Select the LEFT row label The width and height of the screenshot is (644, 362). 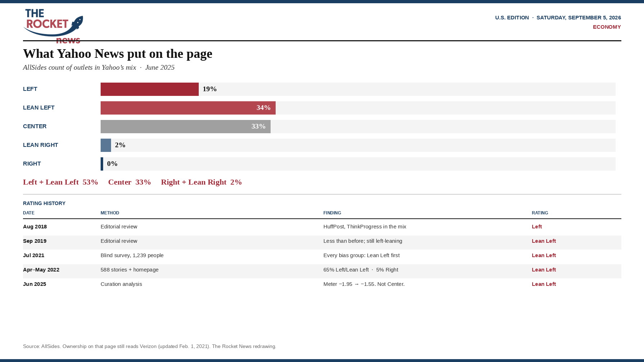coord(30,89)
